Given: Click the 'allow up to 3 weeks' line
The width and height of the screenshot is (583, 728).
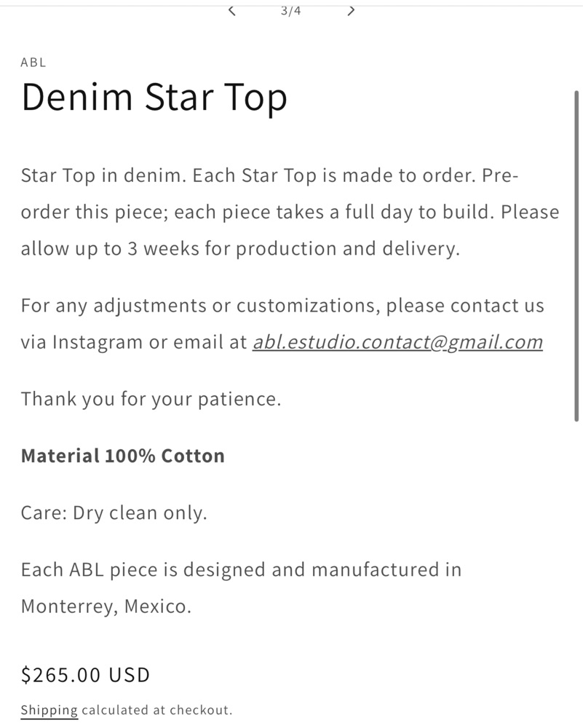Looking at the screenshot, I should pyautogui.click(x=240, y=249).
